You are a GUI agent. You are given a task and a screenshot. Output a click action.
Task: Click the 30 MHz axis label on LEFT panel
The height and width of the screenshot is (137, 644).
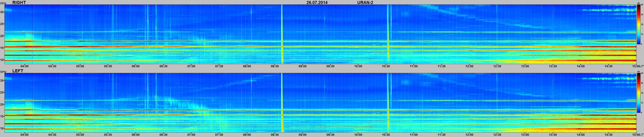[2, 81]
